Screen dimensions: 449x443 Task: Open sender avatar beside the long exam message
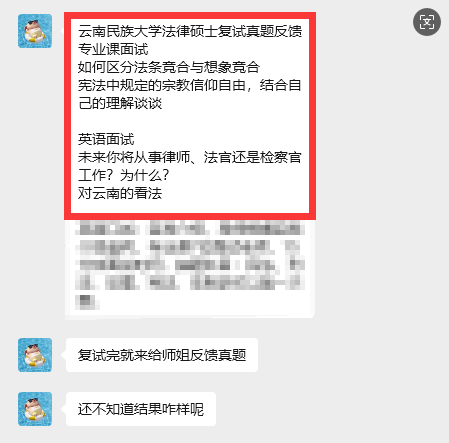[35, 31]
